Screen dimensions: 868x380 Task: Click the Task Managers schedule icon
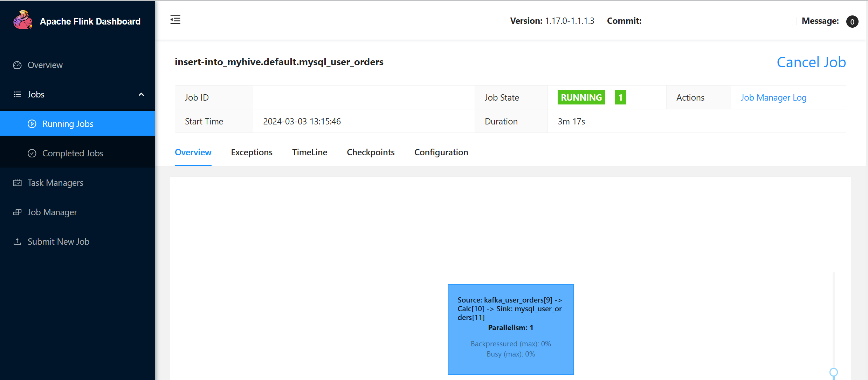tap(17, 183)
